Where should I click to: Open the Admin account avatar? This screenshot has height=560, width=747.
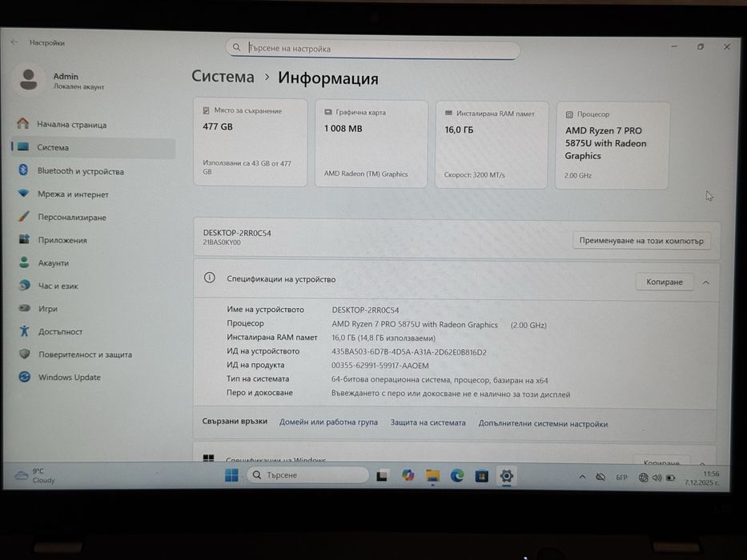[x=29, y=80]
